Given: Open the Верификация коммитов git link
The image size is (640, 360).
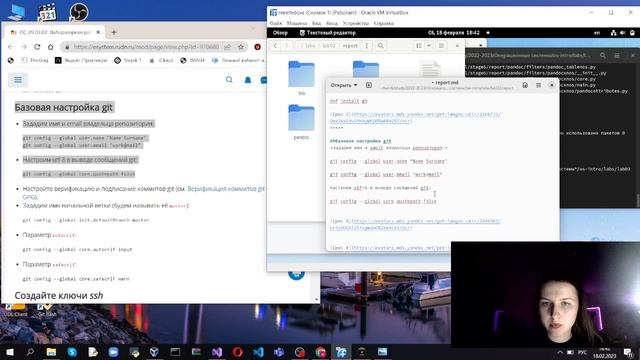Looking at the screenshot, I should (x=226, y=189).
